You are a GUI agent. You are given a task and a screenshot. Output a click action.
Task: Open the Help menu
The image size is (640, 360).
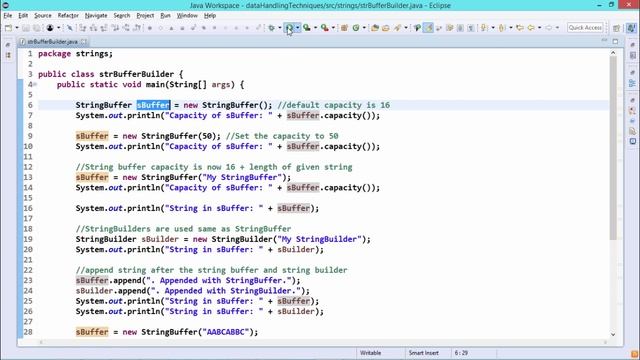[210, 16]
